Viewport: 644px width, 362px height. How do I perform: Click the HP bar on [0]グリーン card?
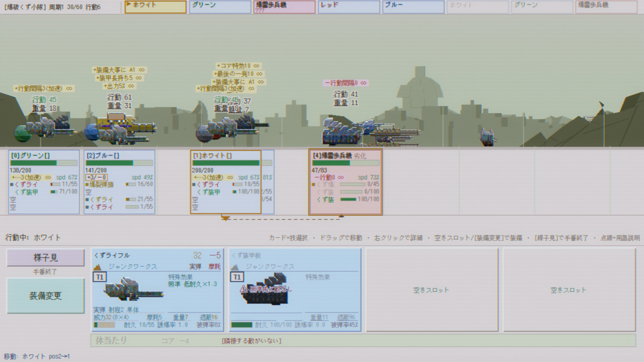[x=44, y=163]
